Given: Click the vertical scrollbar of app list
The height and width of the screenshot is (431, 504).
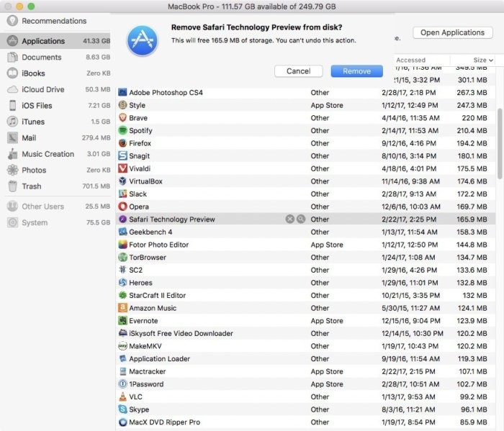Looking at the screenshot, I should point(500,144).
